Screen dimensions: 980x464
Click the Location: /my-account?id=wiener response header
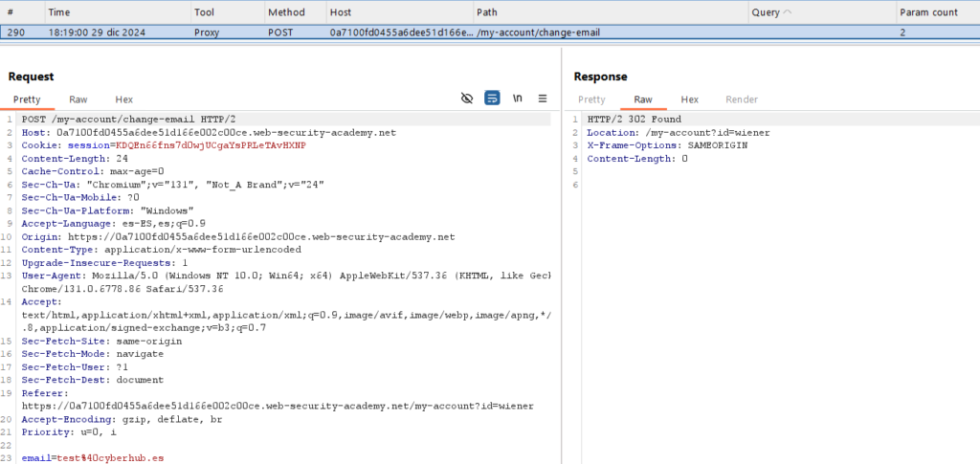click(679, 132)
